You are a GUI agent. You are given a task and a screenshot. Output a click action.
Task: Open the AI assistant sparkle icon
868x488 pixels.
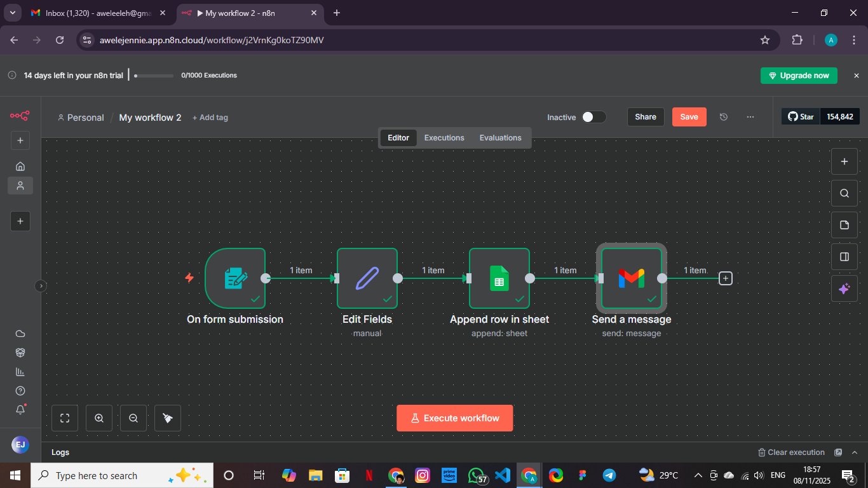(x=844, y=288)
